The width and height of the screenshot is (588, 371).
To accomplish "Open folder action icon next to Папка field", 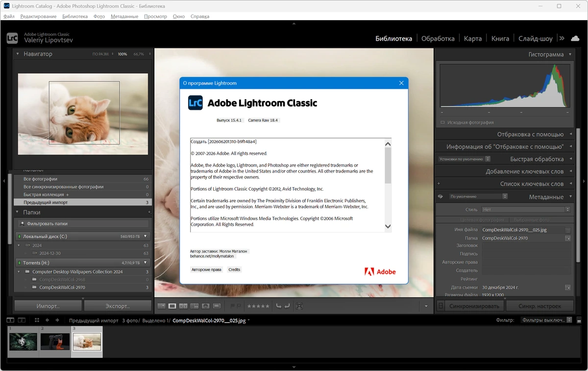I will 568,238.
